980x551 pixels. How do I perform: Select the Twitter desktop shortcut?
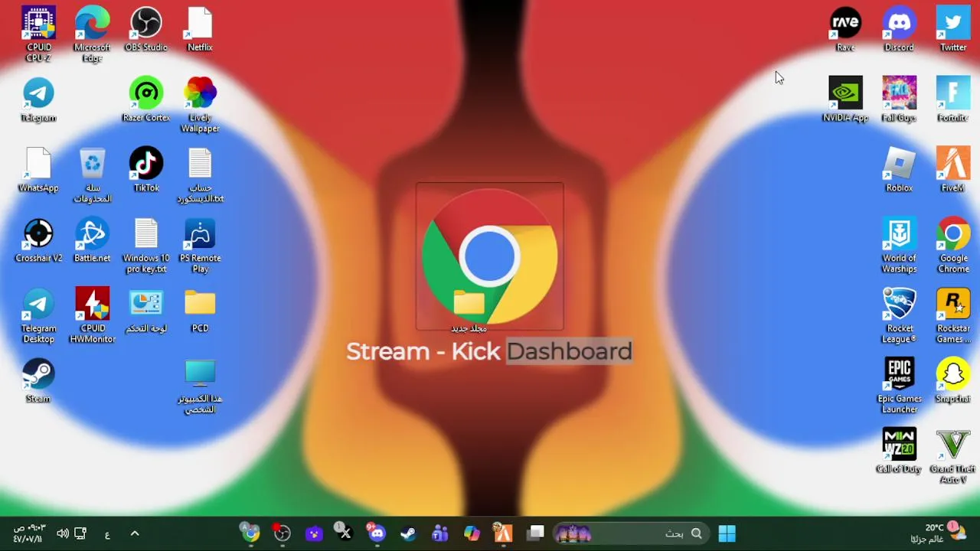953,29
